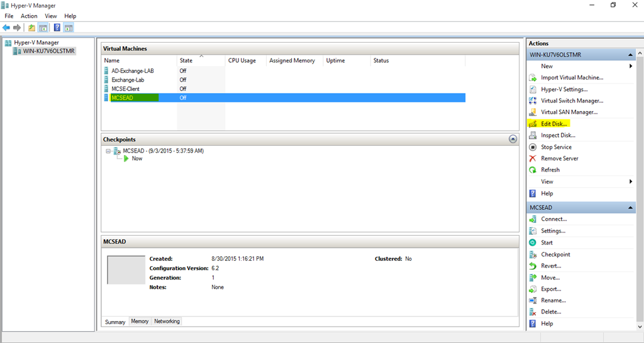
Task: Click the Edit Disk pencil icon
Action: pos(533,124)
